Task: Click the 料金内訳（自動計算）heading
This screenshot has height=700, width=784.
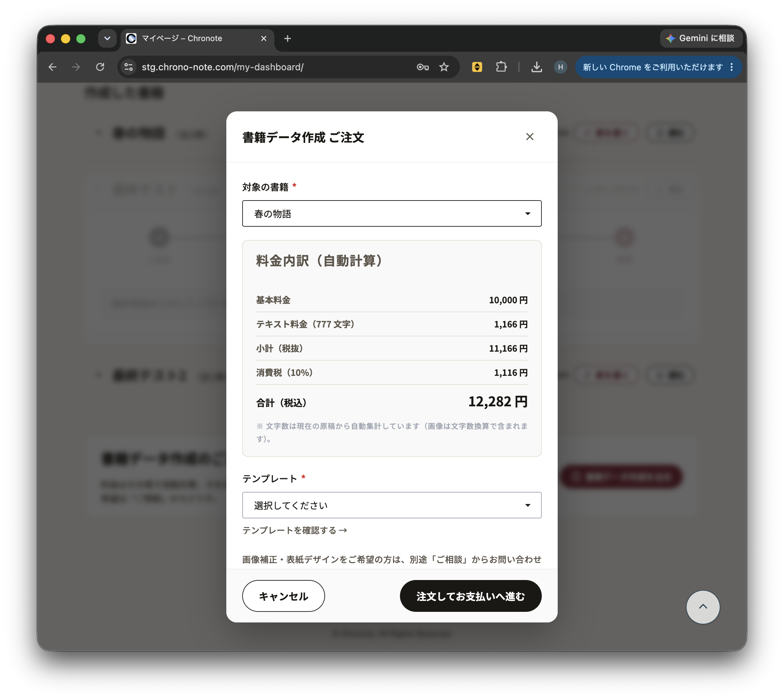Action: click(320, 261)
